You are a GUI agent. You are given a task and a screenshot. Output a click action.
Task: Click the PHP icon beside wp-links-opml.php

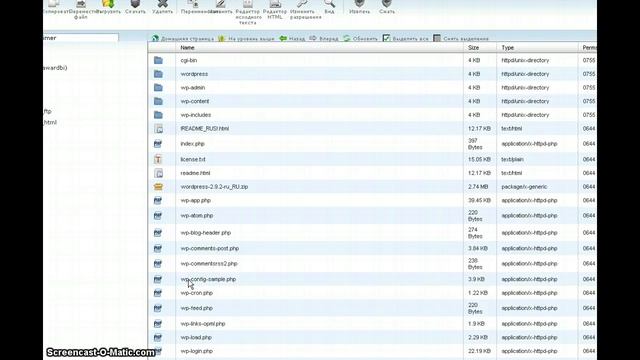158,324
